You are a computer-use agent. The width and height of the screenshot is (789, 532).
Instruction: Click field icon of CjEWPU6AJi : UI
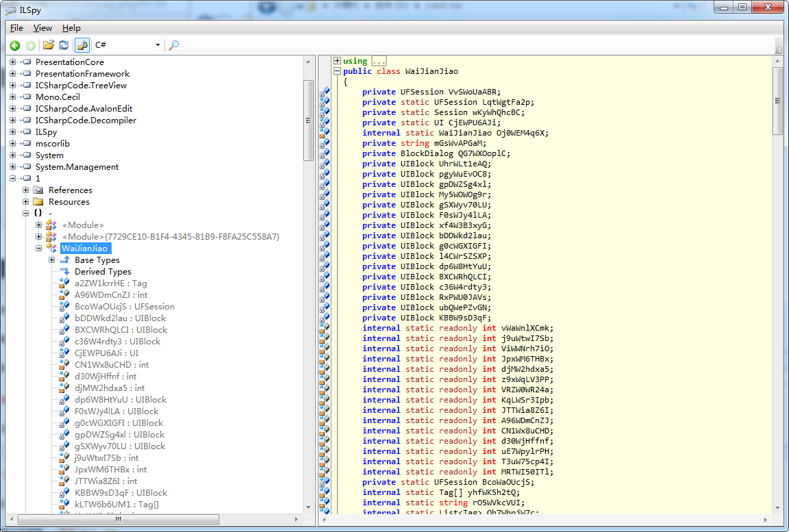(64, 353)
